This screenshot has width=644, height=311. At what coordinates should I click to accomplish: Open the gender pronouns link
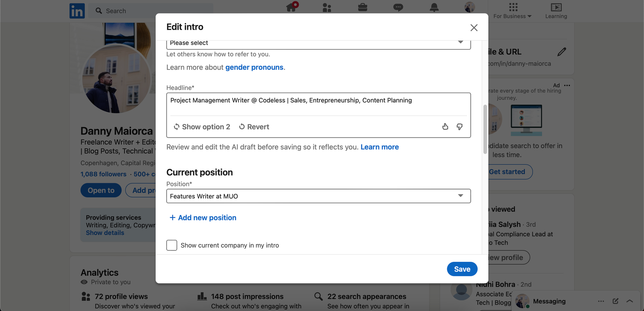click(254, 67)
